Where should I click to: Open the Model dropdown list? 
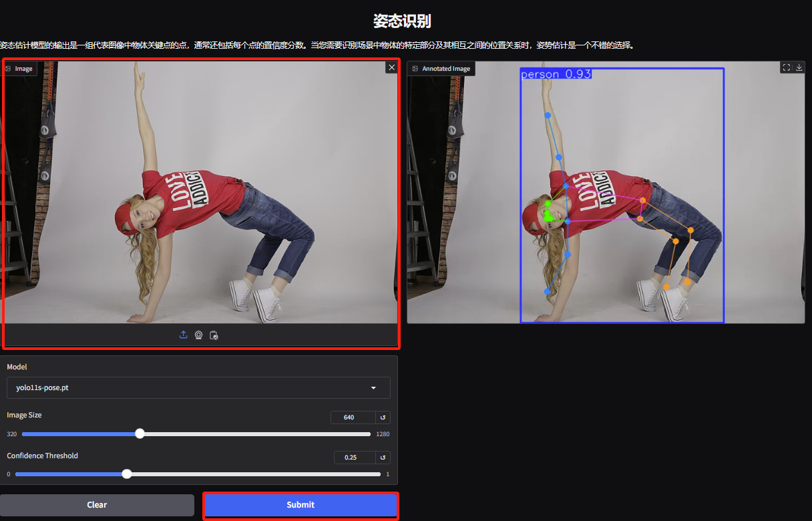click(x=373, y=388)
